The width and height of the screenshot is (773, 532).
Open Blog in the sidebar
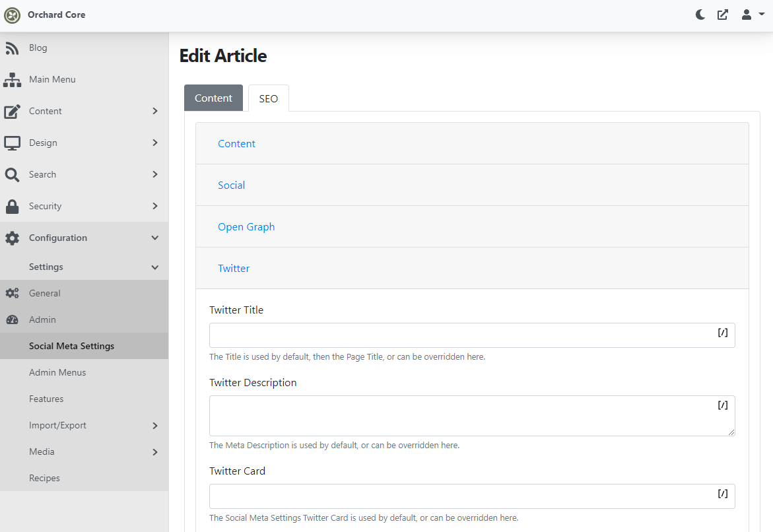click(x=38, y=48)
